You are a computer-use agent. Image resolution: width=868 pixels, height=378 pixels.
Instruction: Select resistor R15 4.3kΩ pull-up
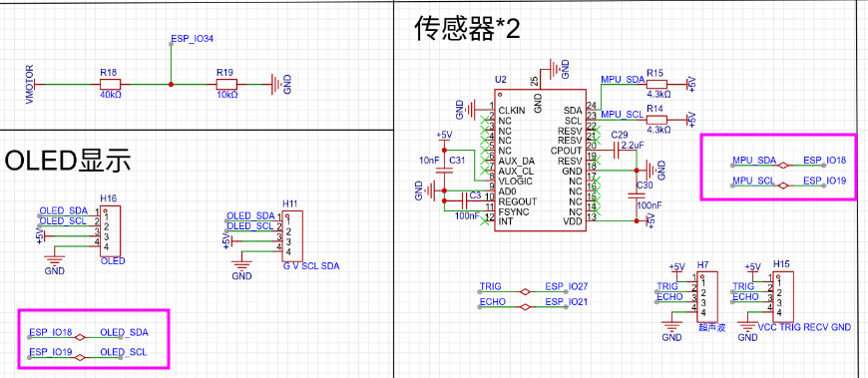(x=657, y=84)
